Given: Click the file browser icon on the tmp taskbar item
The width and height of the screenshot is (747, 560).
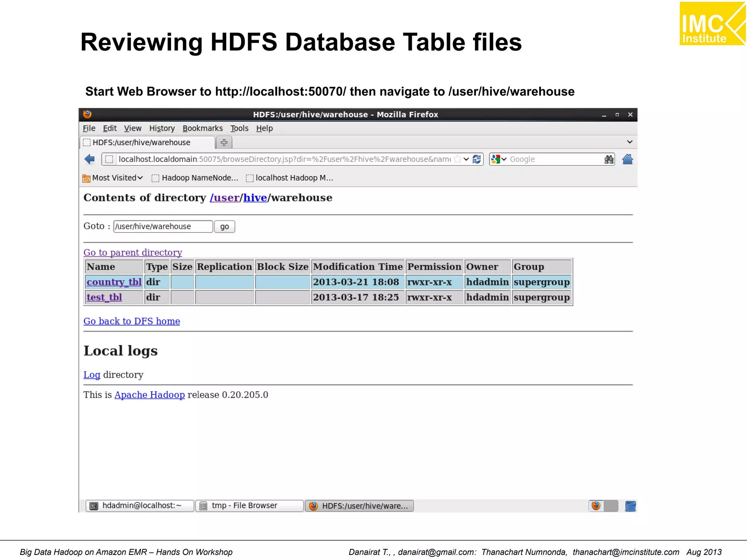Looking at the screenshot, I should point(204,506).
